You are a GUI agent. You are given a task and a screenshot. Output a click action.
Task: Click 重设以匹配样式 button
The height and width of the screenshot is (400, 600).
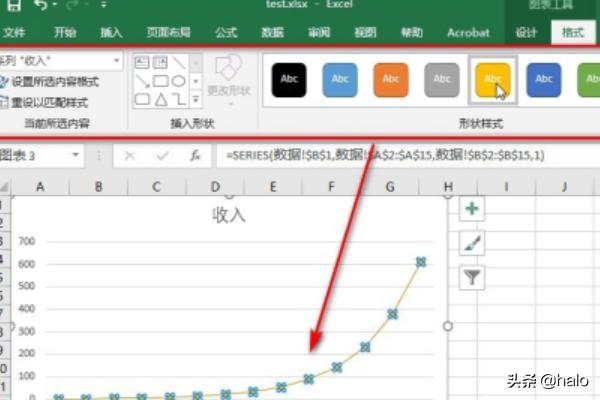[x=44, y=102]
